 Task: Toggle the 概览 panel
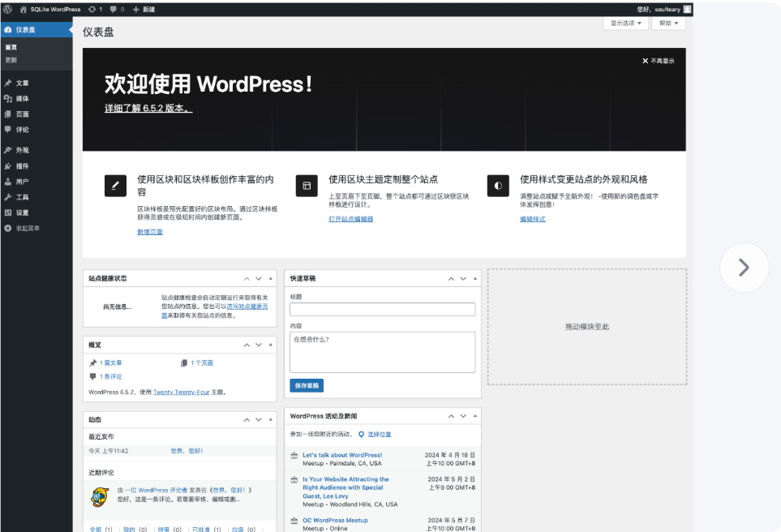[x=270, y=345]
